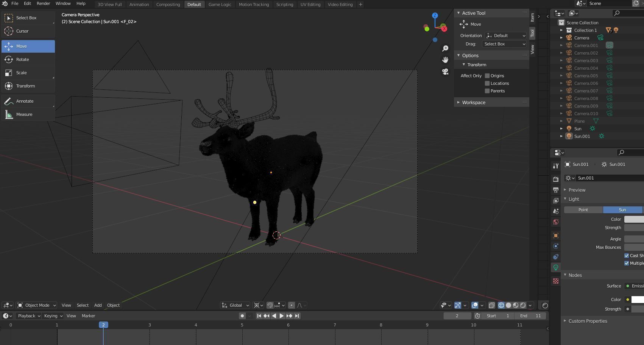This screenshot has height=345, width=644.
Task: Jump to the start frame of playback
Action: 259,316
